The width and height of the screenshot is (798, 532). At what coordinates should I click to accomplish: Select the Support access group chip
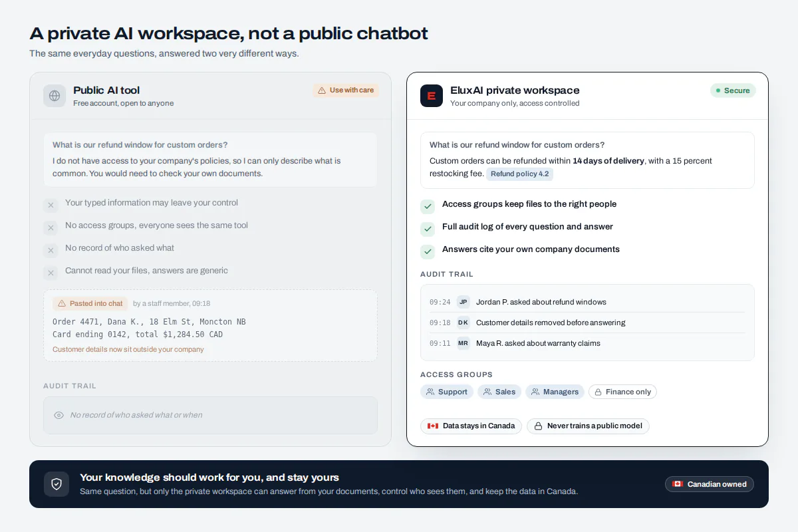point(447,392)
